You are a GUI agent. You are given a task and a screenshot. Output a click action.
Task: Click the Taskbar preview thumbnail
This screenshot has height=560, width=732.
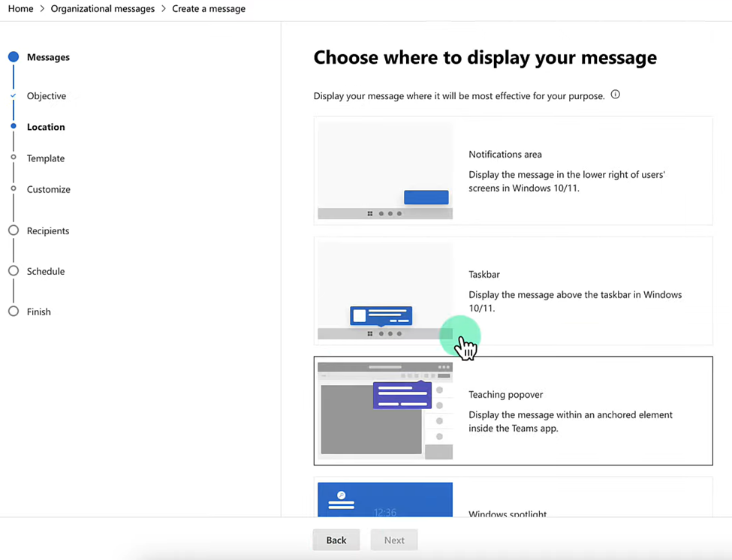tap(385, 291)
